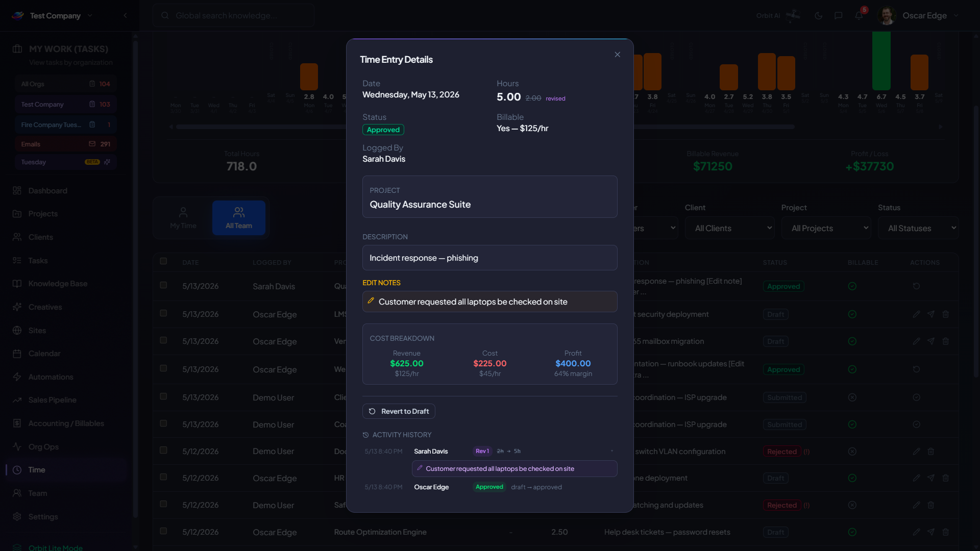
Task: Open the All Projects dropdown
Action: click(x=826, y=228)
